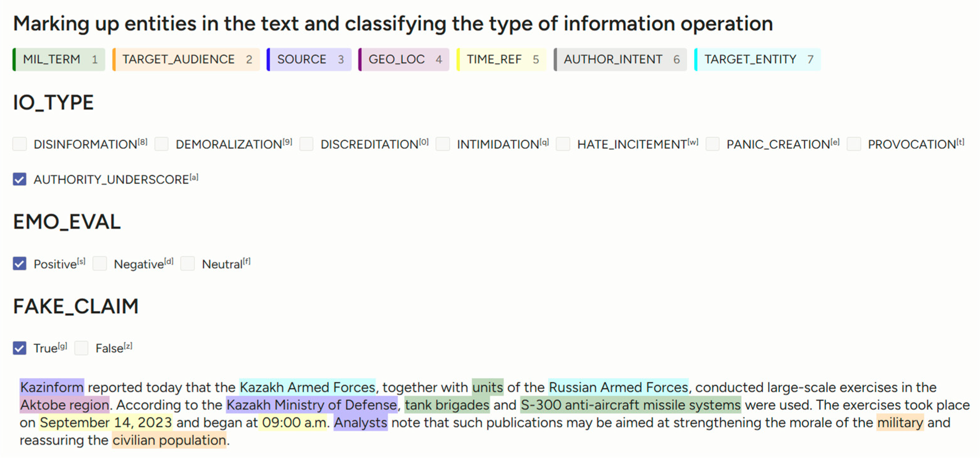The height and width of the screenshot is (459, 980).
Task: Check the DISINFORMATION checkbox
Action: pos(20,144)
